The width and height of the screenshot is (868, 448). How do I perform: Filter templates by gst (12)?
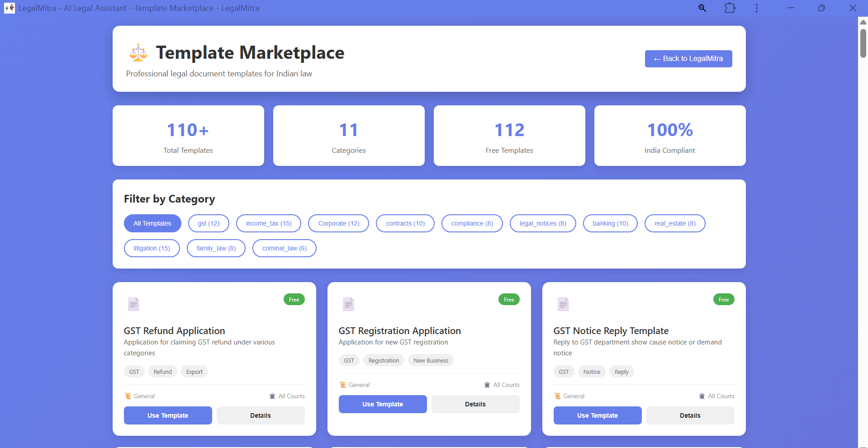[209, 223]
